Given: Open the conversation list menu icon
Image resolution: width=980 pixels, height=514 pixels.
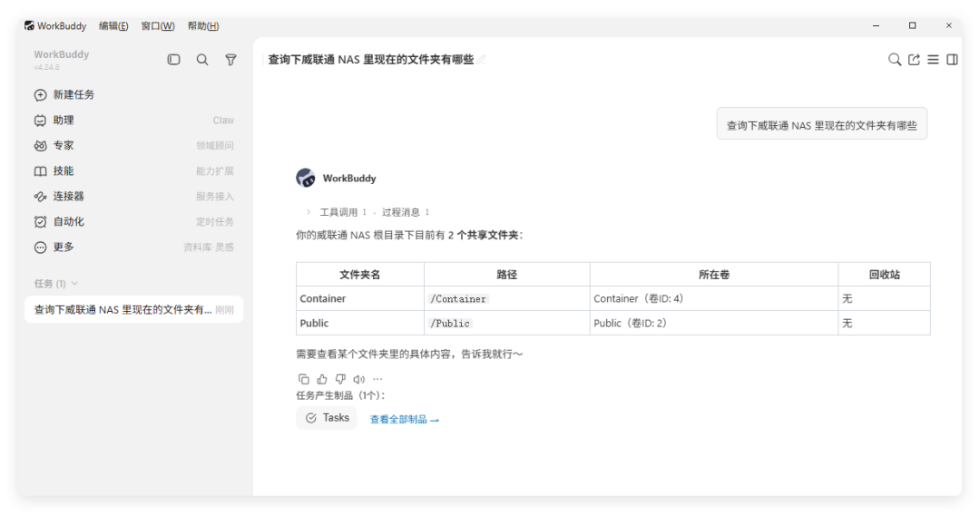Looking at the screenshot, I should click(933, 59).
